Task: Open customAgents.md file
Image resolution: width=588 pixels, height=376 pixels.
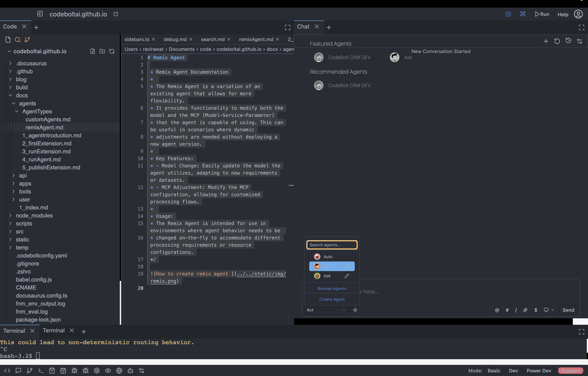Action: [48, 120]
